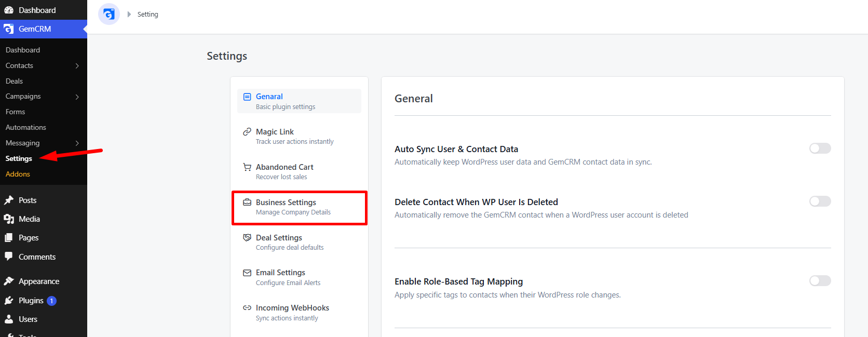The image size is (868, 337).
Task: Expand the Contacts submenu chevron
Action: pyautogui.click(x=77, y=66)
